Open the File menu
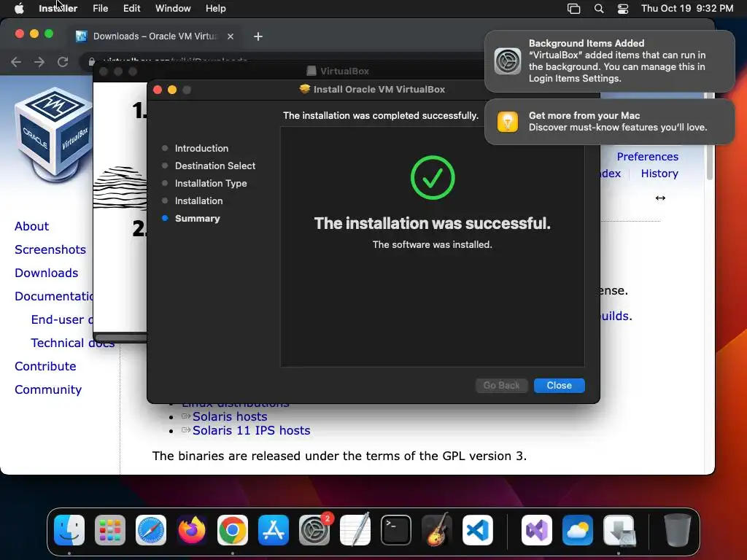This screenshot has width=747, height=560. 100,9
